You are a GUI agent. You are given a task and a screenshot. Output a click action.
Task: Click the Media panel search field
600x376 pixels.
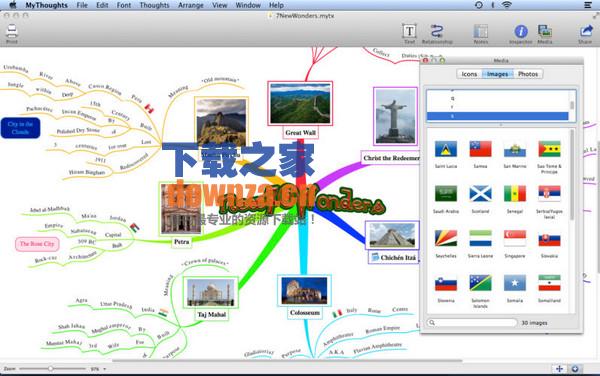coord(472,322)
